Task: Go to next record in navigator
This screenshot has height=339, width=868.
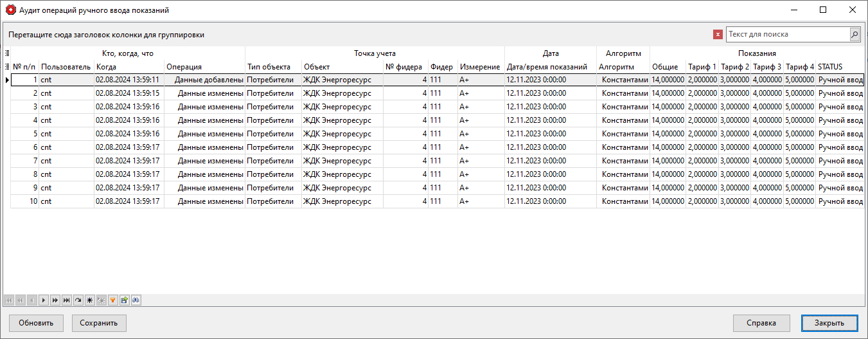Action: coord(43,300)
